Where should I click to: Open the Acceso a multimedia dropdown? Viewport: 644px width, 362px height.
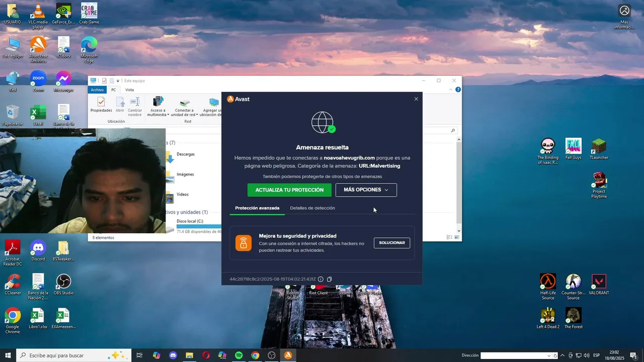point(158,107)
